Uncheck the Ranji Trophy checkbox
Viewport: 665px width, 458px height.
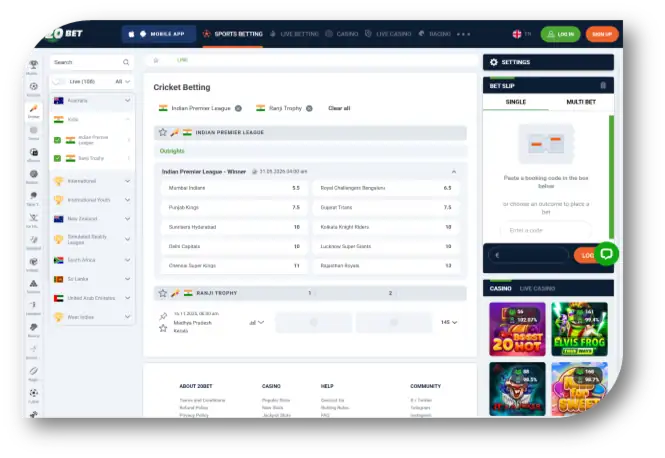pyautogui.click(x=57, y=158)
